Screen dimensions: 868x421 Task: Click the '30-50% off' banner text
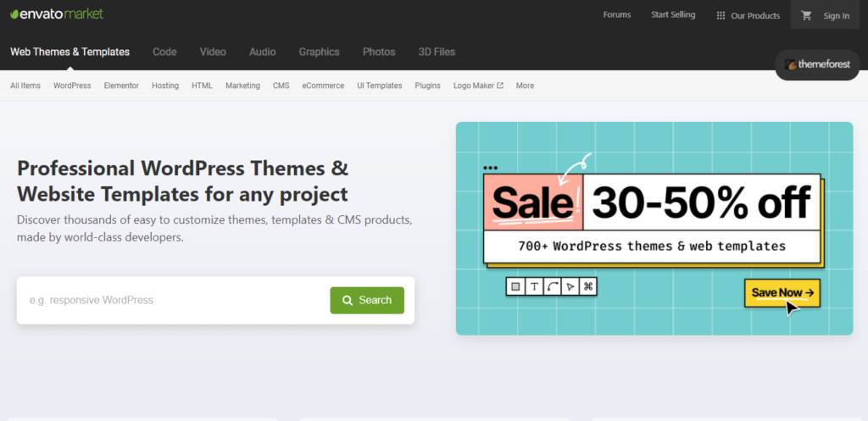point(701,202)
